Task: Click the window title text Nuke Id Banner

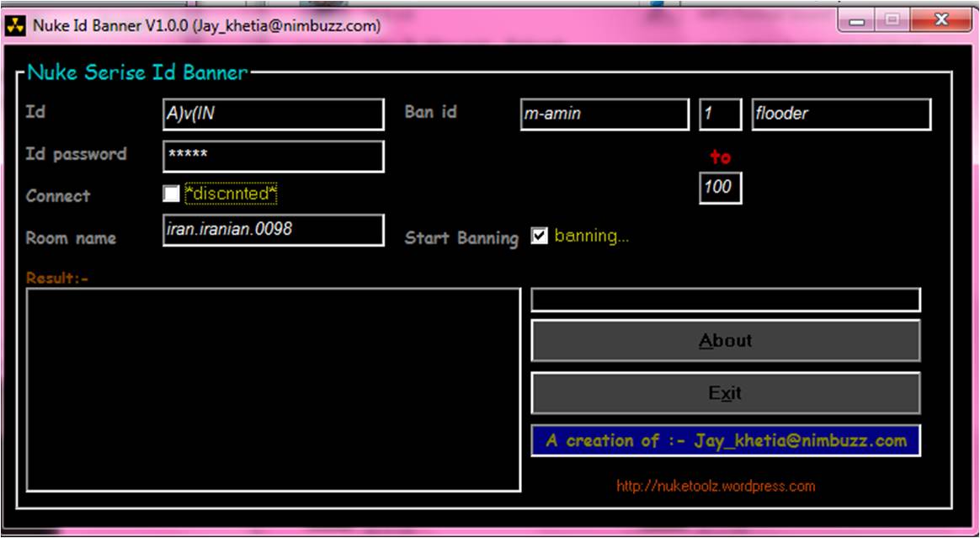Action: pyautogui.click(x=206, y=26)
